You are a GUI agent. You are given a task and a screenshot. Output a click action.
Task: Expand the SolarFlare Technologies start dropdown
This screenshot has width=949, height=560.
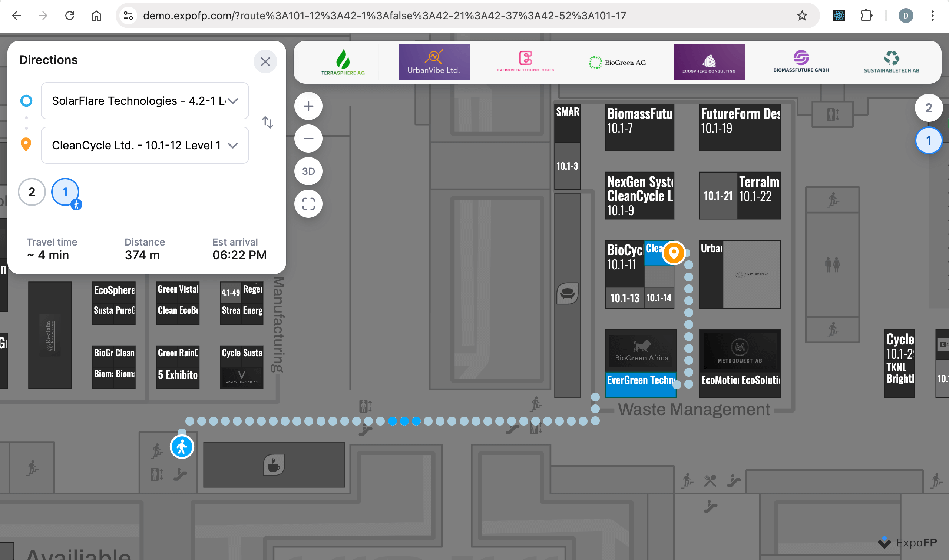[x=233, y=101]
